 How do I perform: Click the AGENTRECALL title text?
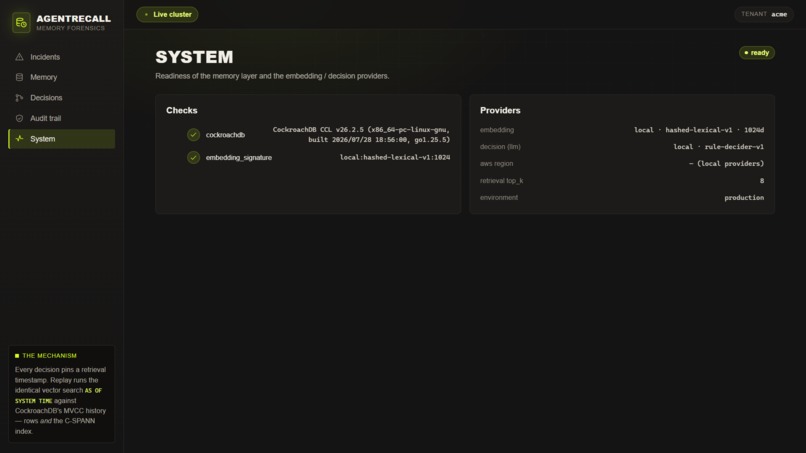[x=74, y=19]
